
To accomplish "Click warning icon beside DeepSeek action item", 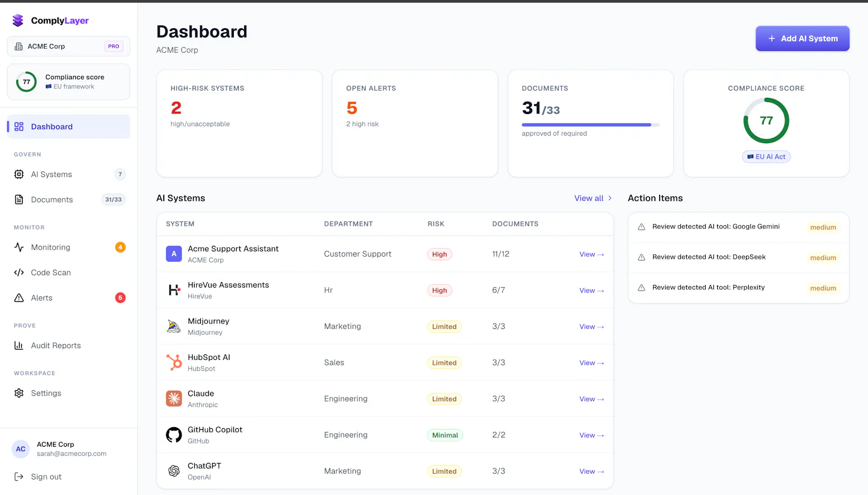I will 641,257.
